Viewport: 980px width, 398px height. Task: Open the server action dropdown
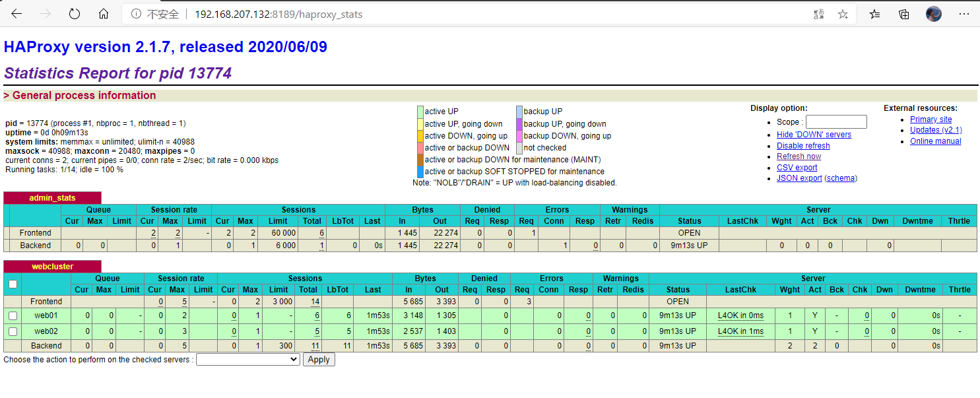pyautogui.click(x=248, y=360)
